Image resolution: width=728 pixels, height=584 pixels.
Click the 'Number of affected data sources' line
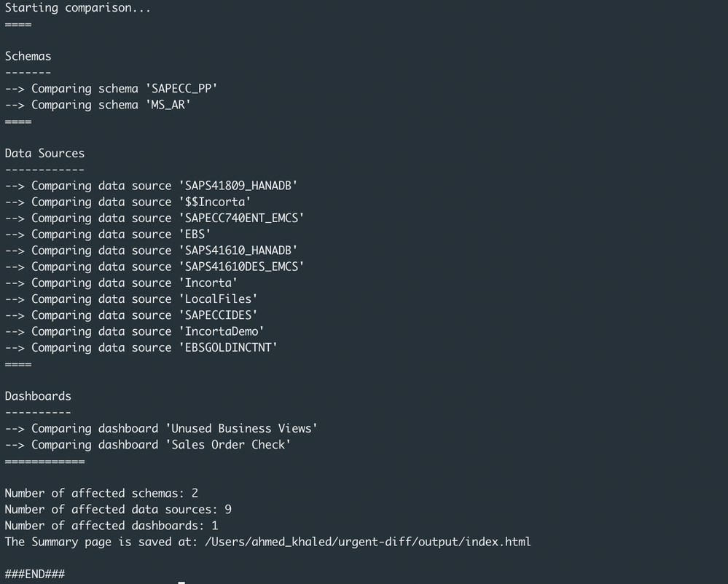[118, 509]
